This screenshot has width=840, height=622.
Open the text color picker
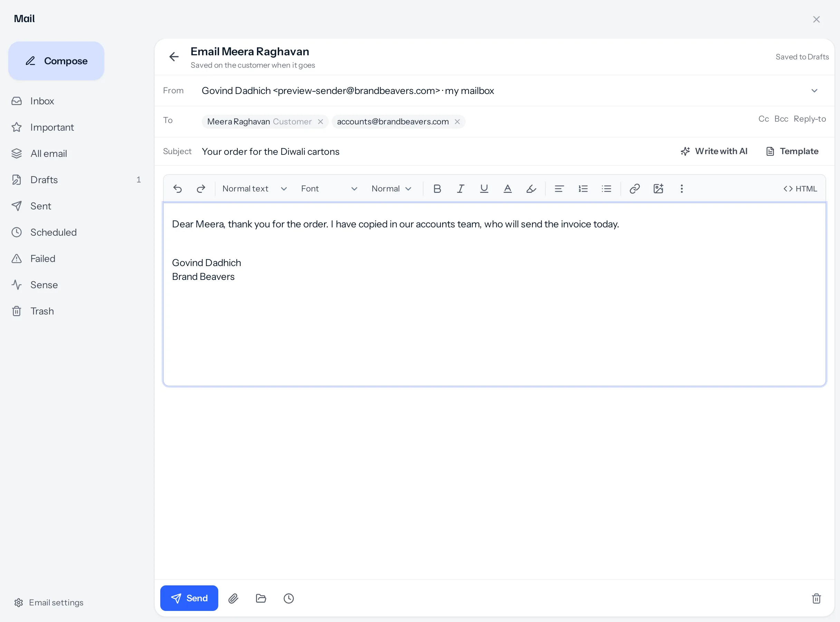(x=508, y=189)
